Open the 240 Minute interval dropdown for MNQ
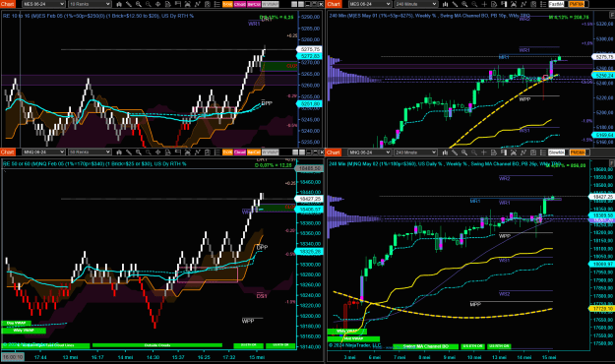This screenshot has height=364, width=615. [x=416, y=152]
